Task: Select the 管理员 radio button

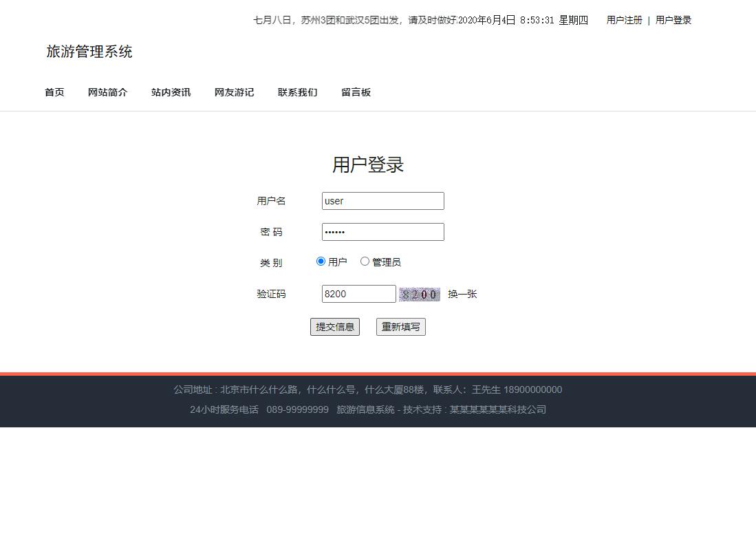Action: pos(365,261)
